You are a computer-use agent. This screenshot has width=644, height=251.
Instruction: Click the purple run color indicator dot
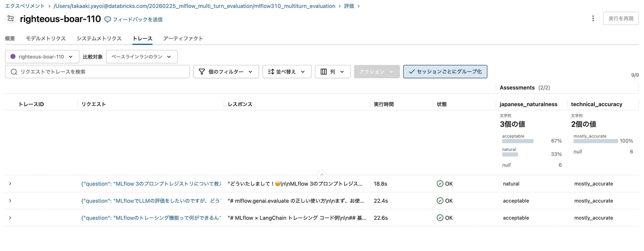pyautogui.click(x=13, y=56)
